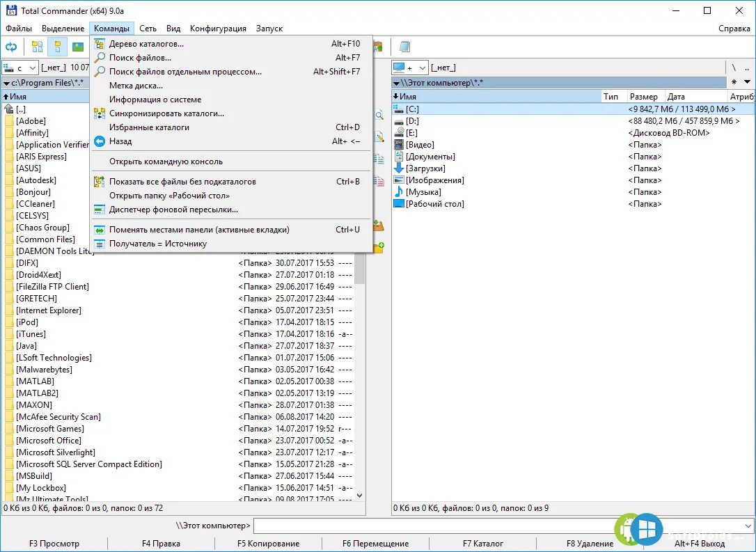Click the directory tree icon in Команды menu
The width and height of the screenshot is (756, 552).
pos(100,44)
